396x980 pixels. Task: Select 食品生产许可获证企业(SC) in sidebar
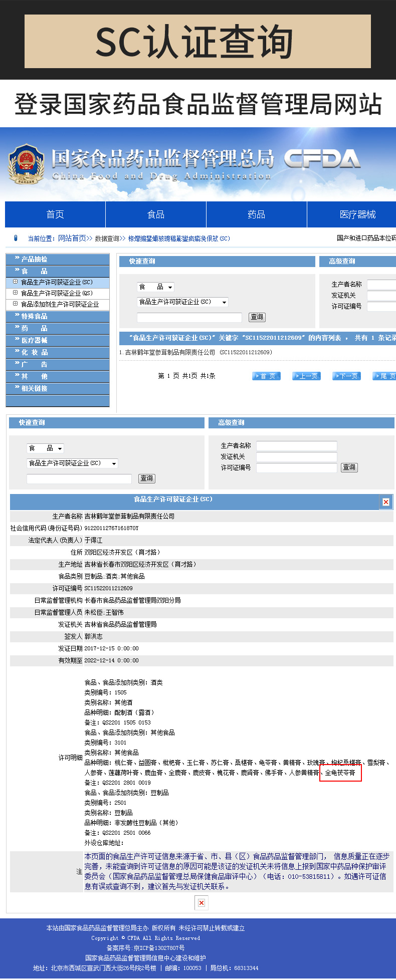(x=57, y=282)
